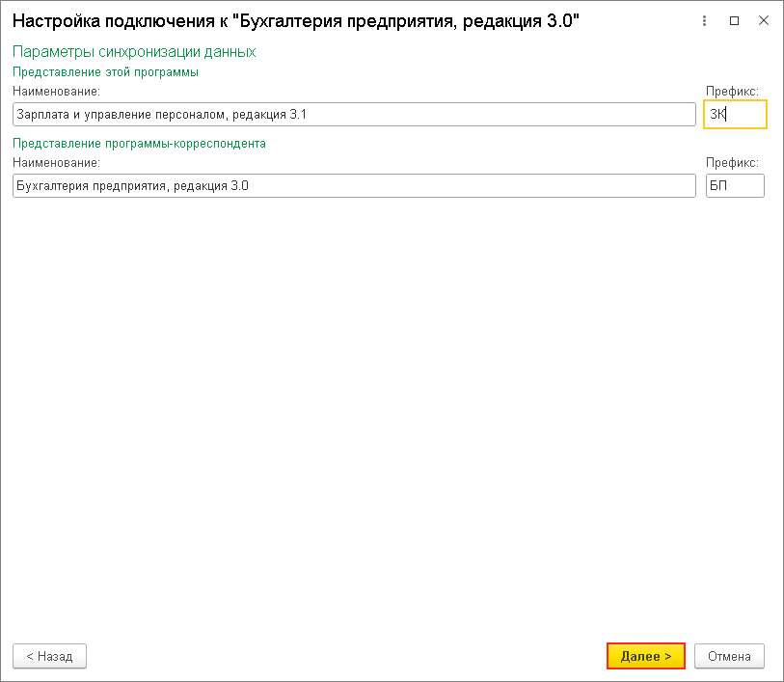The height and width of the screenshot is (682, 784).
Task: Click the Далее > button to proceed
Action: point(645,656)
